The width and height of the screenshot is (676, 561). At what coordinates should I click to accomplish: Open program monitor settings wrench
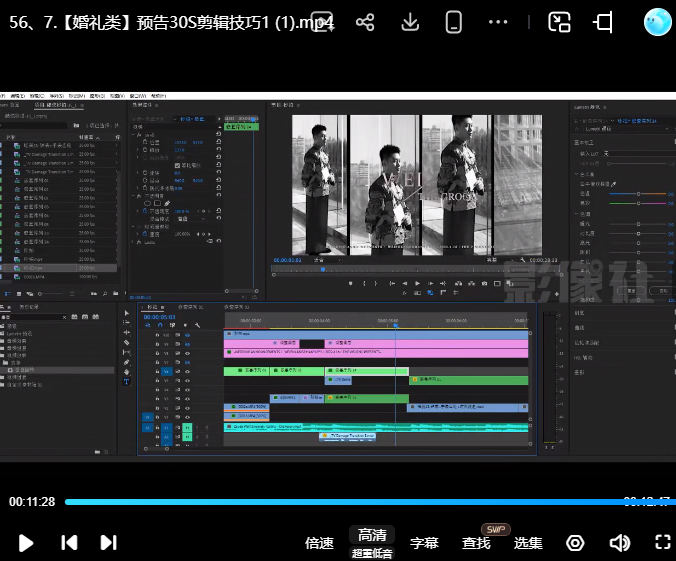point(523,260)
